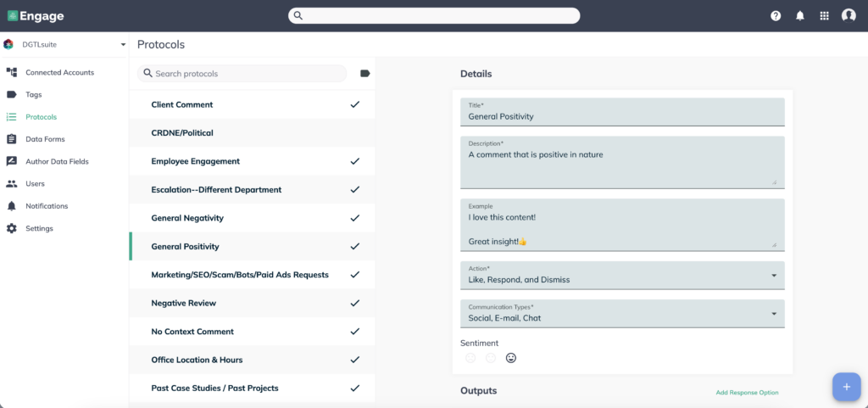Expand the DGTLsuite workspace dropdown arrow
This screenshot has height=408, width=868.
pos(123,45)
